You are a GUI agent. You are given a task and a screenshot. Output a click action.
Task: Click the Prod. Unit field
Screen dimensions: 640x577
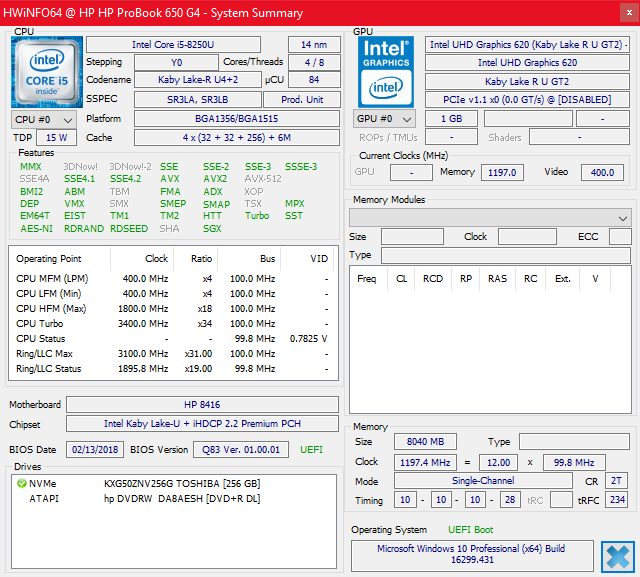(x=302, y=99)
